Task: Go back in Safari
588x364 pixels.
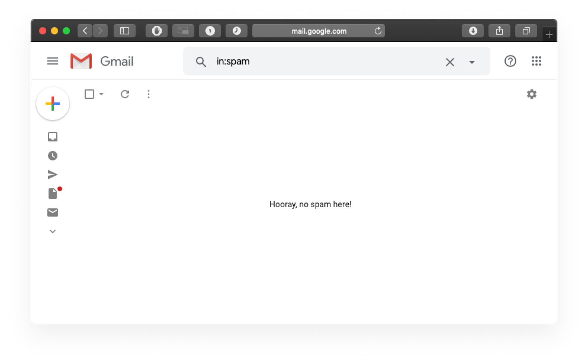Action: click(85, 31)
